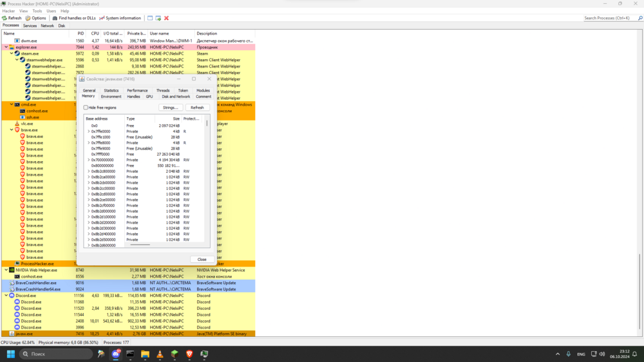This screenshot has width=644, height=362.
Task: Switch to the Network tab
Action: (47, 26)
